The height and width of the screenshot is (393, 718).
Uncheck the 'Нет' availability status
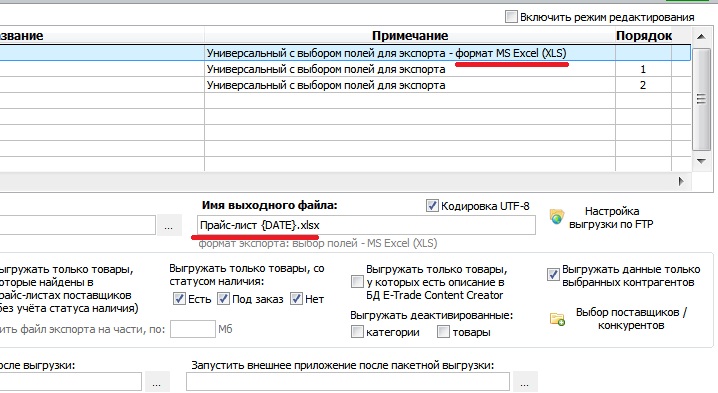point(296,299)
